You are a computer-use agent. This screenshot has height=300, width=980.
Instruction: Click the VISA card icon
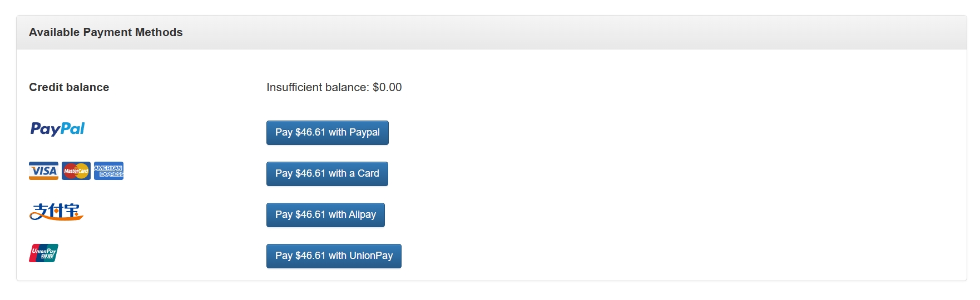click(x=43, y=171)
